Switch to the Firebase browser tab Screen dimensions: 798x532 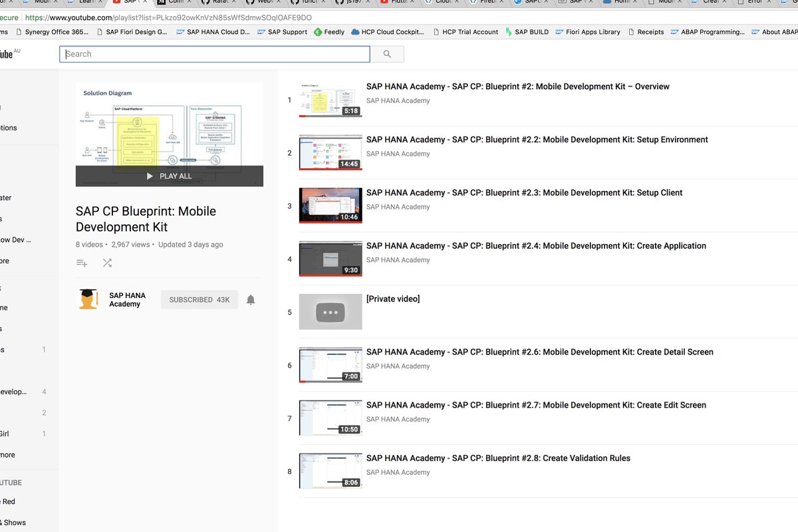coord(489,3)
